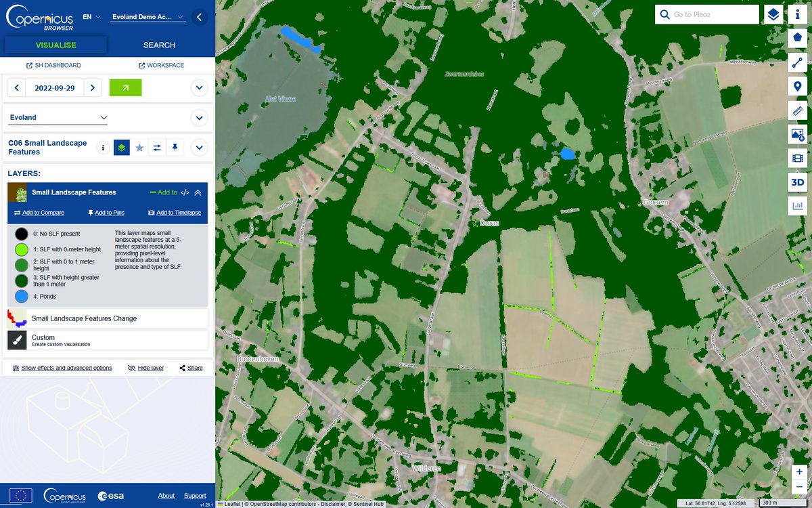The height and width of the screenshot is (508, 812).
Task: Open the statistics chart tool
Action: (797, 206)
